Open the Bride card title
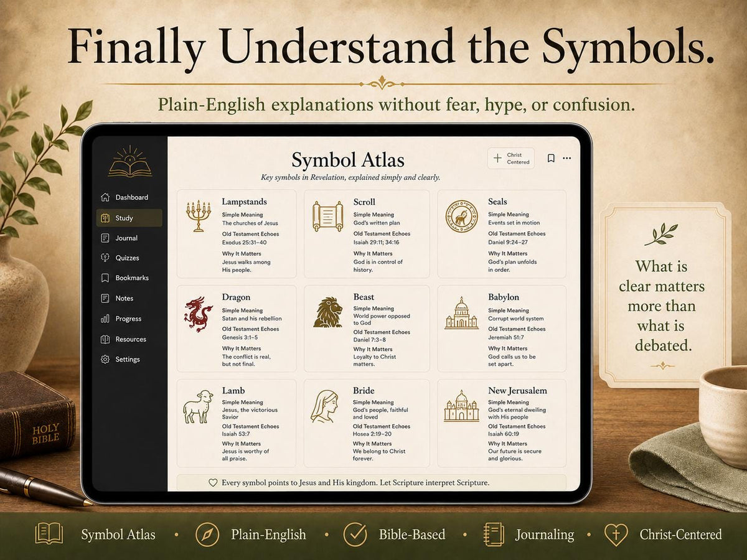The height and width of the screenshot is (560, 747). 364,391
